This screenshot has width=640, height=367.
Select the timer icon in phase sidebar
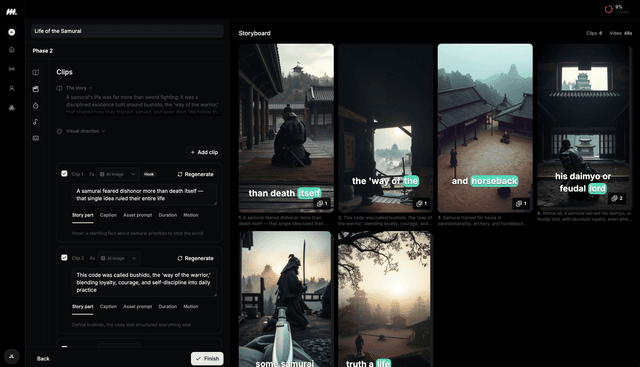tap(36, 105)
